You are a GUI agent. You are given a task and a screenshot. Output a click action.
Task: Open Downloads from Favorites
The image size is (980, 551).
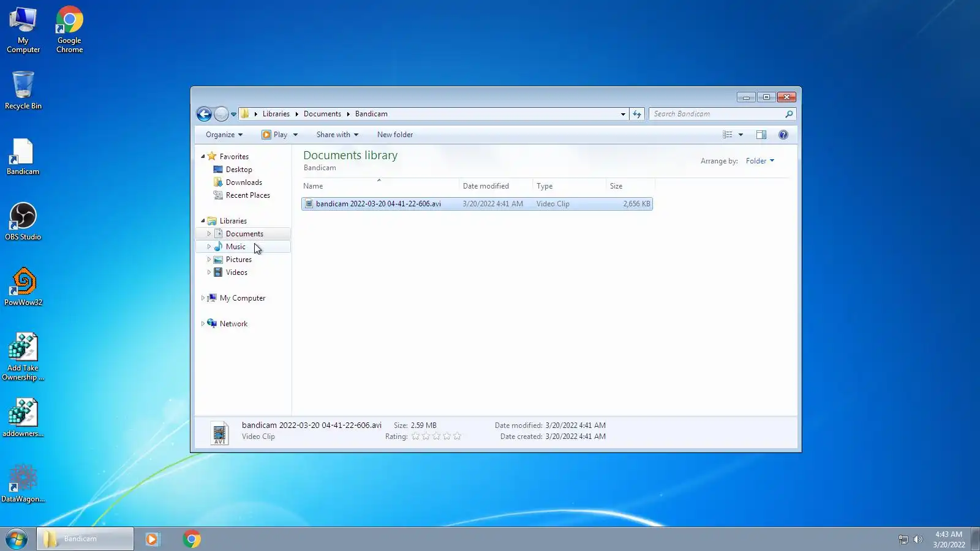tap(244, 182)
